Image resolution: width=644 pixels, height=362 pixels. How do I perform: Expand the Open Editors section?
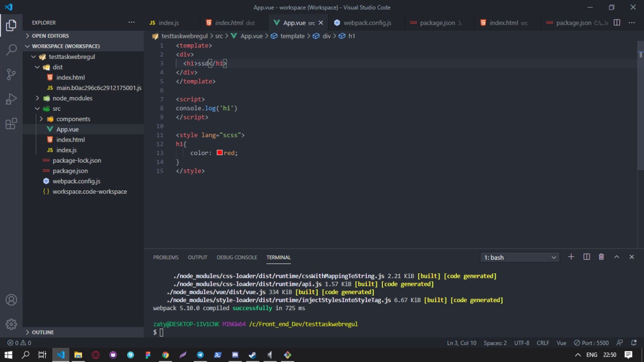click(83, 36)
